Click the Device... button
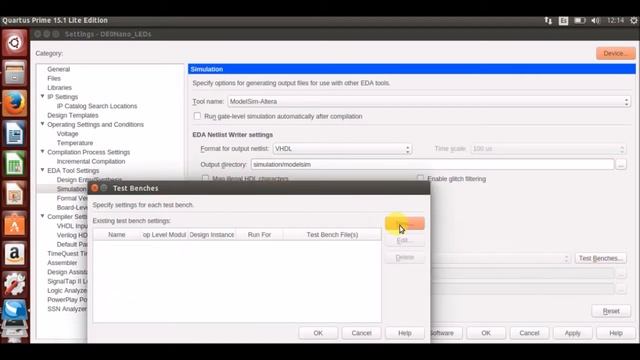The height and width of the screenshot is (360, 640). [x=616, y=53]
